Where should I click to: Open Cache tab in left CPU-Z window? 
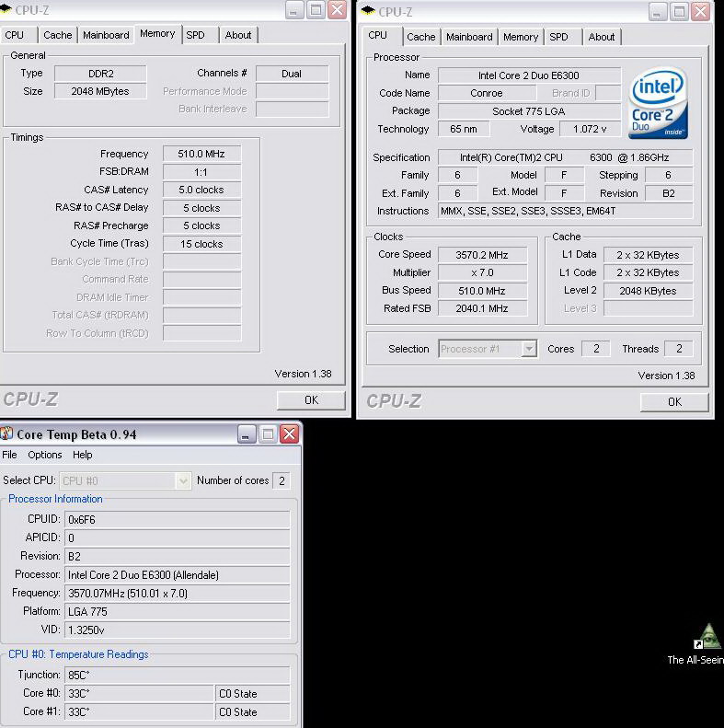pos(58,35)
